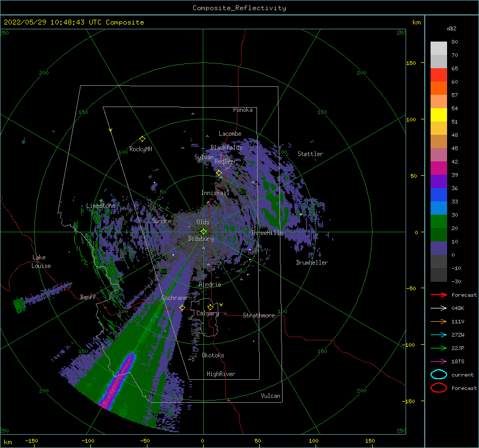Click the RedDeer map label

point(226,161)
